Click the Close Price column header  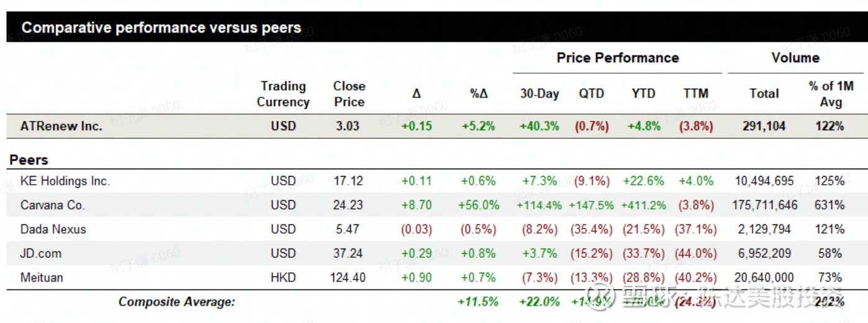coord(349,94)
